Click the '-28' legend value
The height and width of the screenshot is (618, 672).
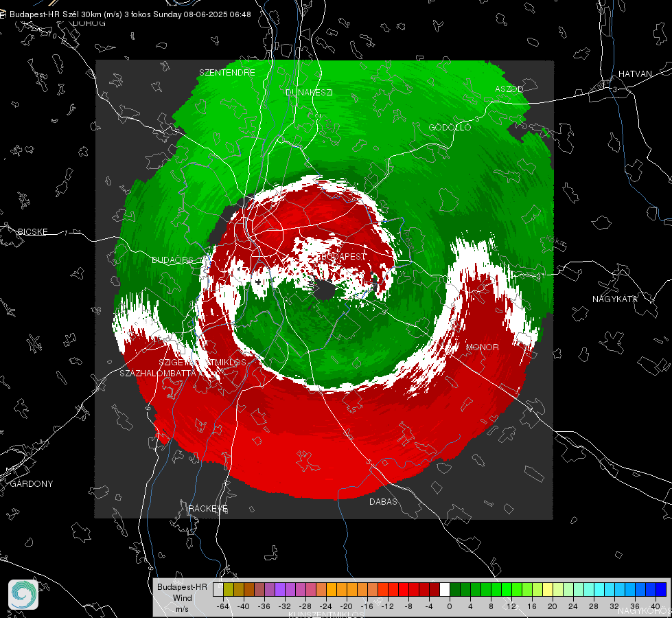pos(305,606)
